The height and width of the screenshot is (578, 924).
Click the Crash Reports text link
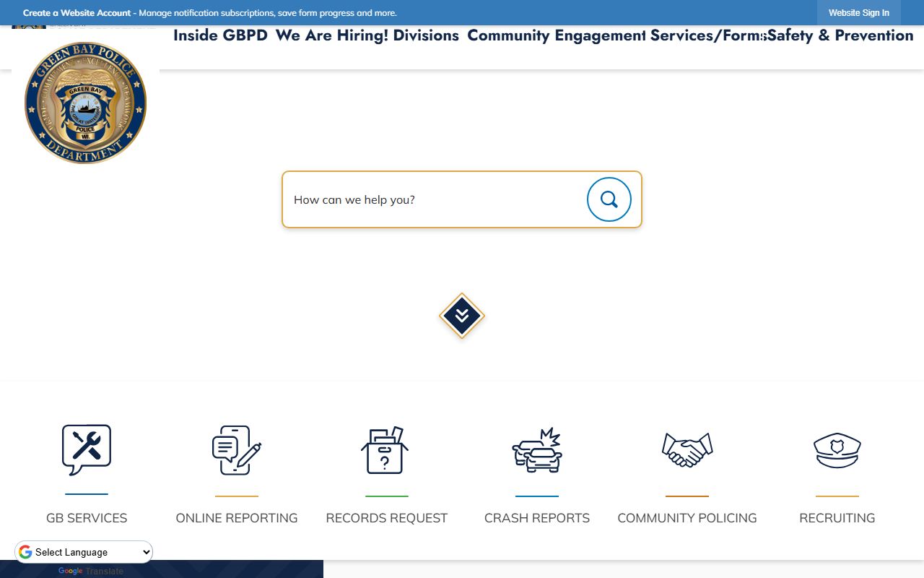(x=536, y=518)
